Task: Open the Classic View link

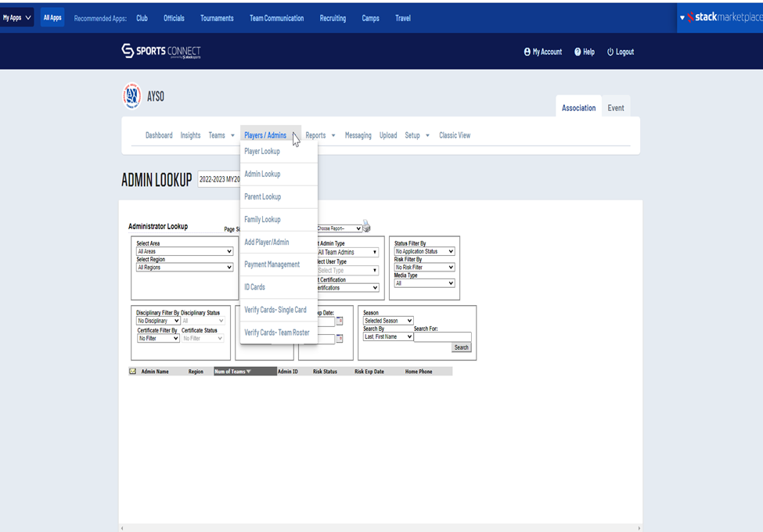Action: tap(454, 135)
